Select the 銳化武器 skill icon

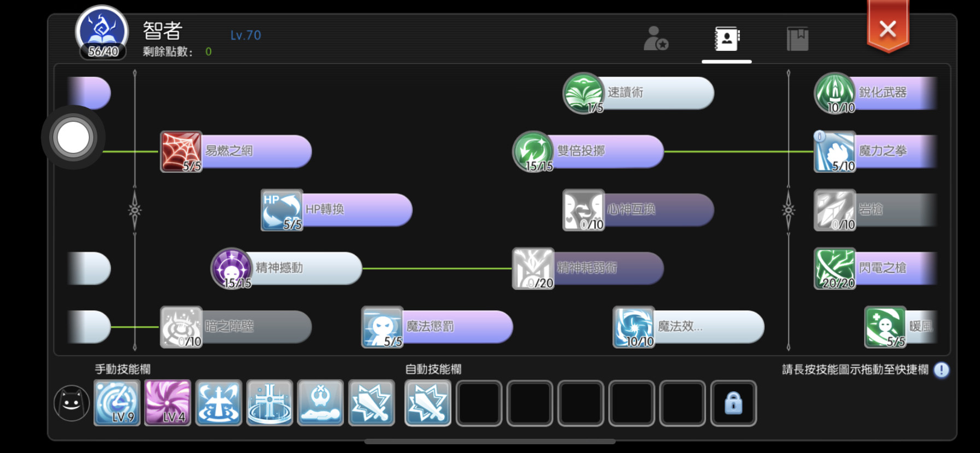click(835, 93)
